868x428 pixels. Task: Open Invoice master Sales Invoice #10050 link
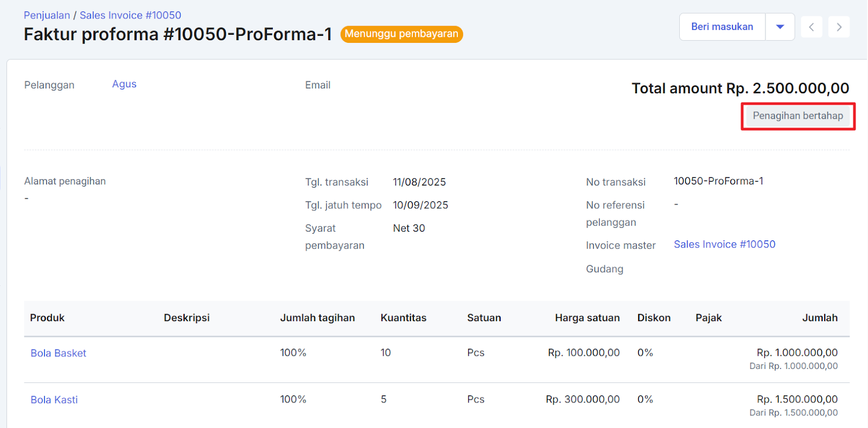click(724, 245)
